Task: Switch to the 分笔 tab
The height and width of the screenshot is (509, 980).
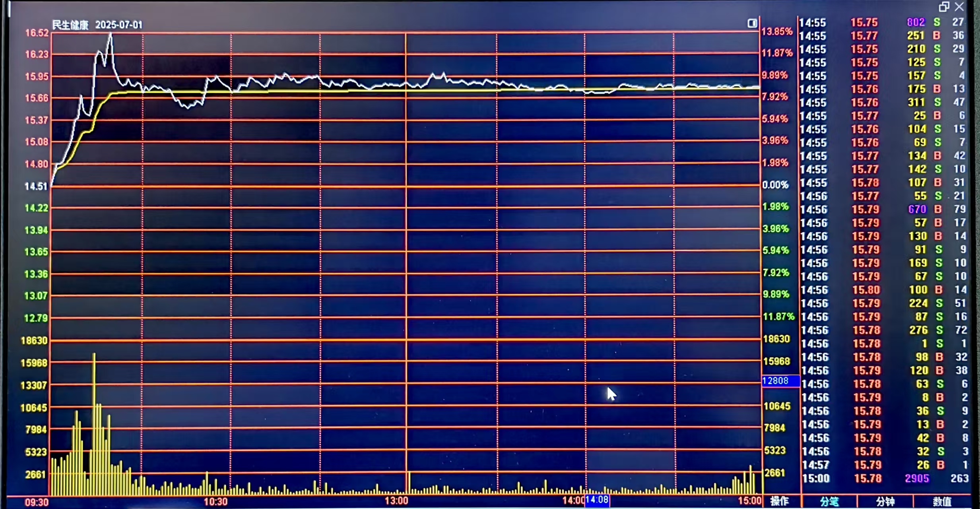Action: (x=829, y=501)
